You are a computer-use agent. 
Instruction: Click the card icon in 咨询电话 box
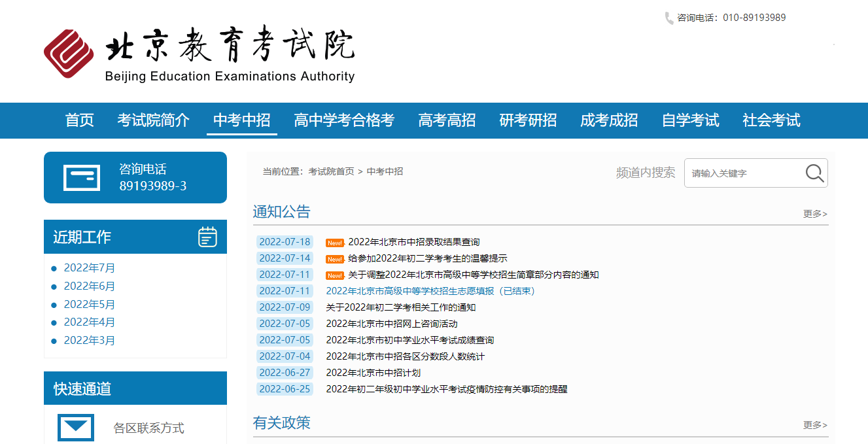82,178
